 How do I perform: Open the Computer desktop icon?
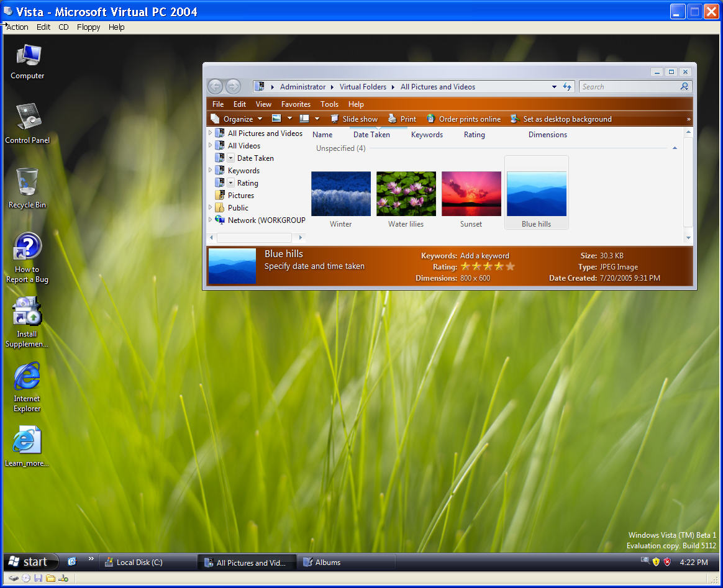(28, 61)
